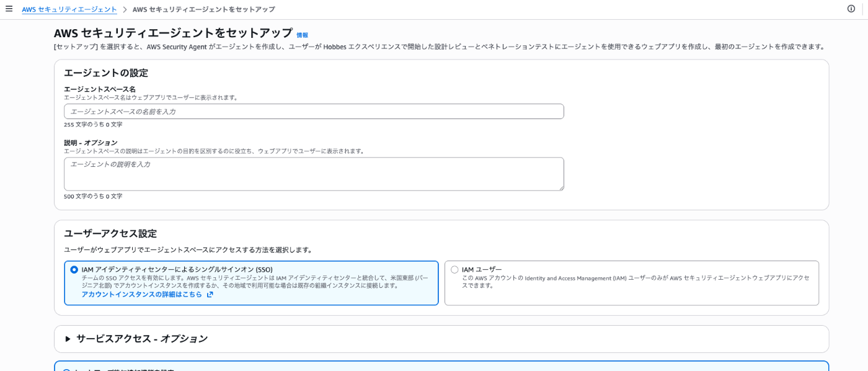Open アカウントインスタンスの詳細はこちら link
The height and width of the screenshot is (371, 868).
tap(142, 295)
